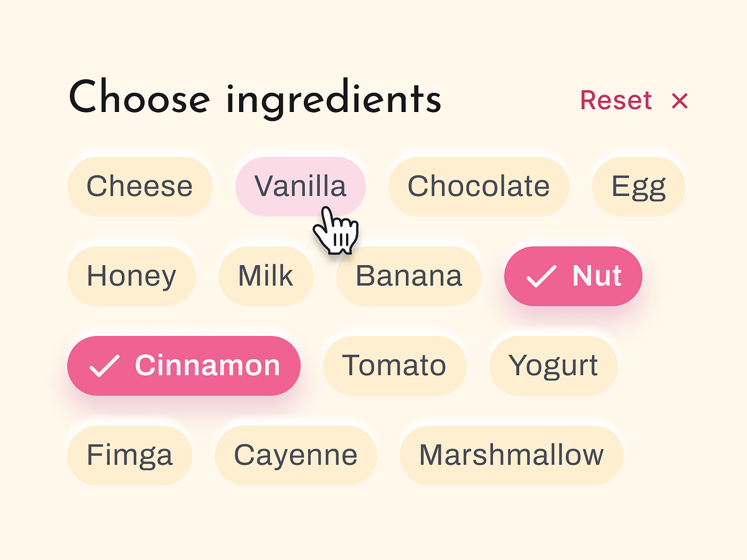Toggle the Yogurt ingredient chip
This screenshot has height=560, width=747.
click(553, 366)
